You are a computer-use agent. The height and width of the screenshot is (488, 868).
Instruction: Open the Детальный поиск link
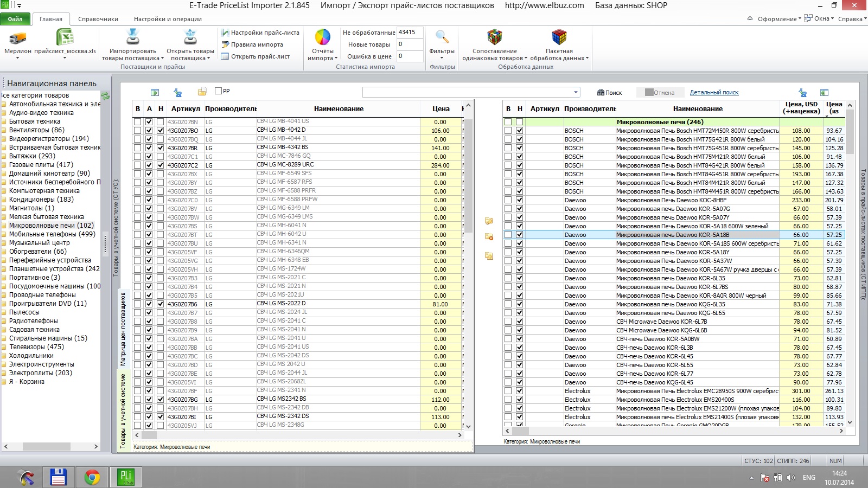[714, 93]
